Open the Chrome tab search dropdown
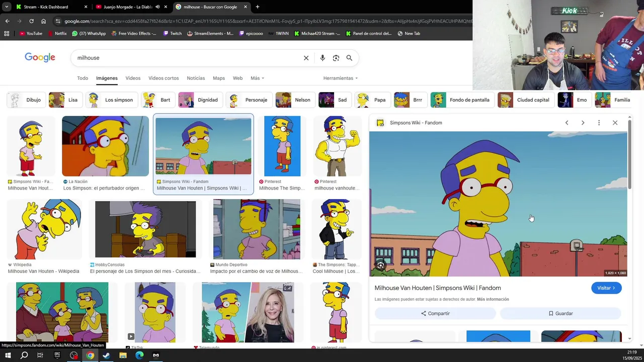The height and width of the screenshot is (362, 644). click(7, 7)
